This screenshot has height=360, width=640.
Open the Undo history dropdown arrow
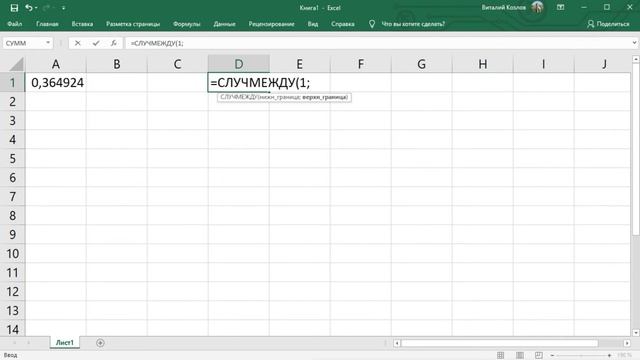36,8
